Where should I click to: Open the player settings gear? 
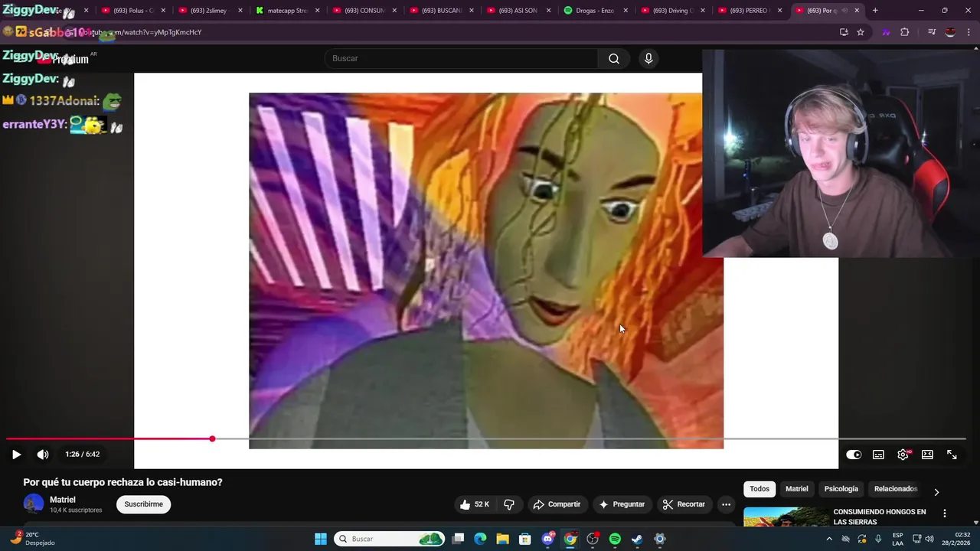(903, 455)
